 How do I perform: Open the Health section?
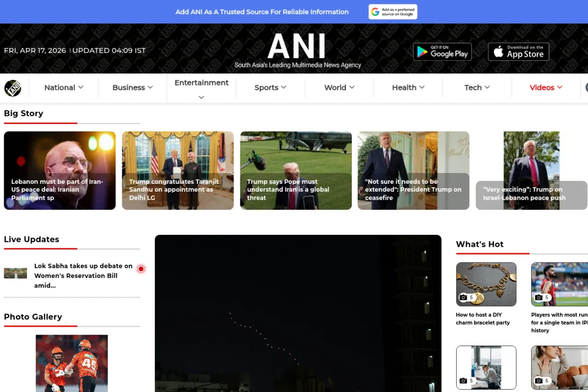(x=404, y=87)
